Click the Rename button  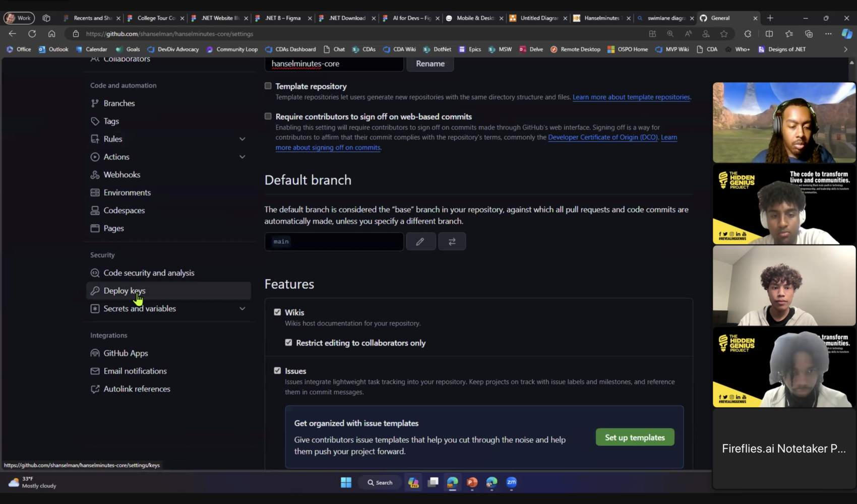[x=430, y=64]
